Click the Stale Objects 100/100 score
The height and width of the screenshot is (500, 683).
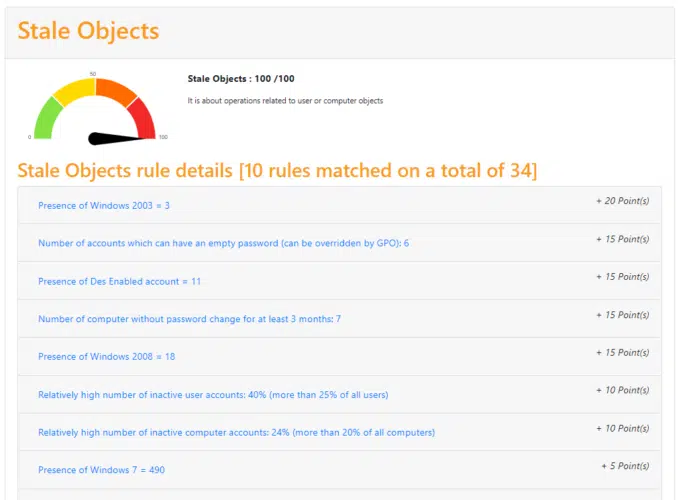pos(241,79)
